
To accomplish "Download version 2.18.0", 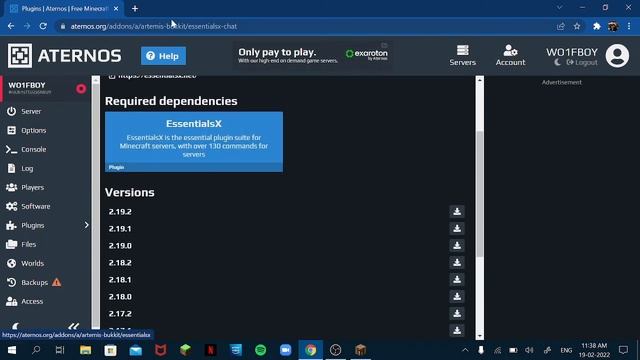I will [x=457, y=297].
